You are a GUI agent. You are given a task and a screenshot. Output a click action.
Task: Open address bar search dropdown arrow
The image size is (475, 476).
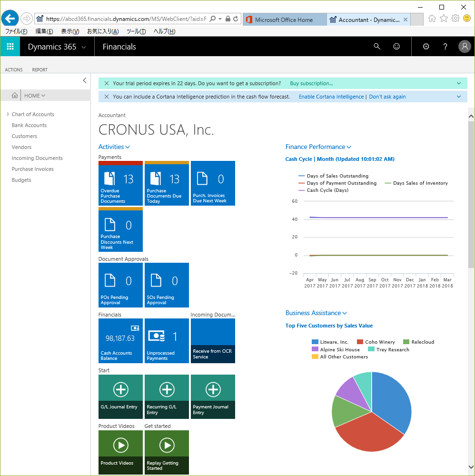pos(220,19)
